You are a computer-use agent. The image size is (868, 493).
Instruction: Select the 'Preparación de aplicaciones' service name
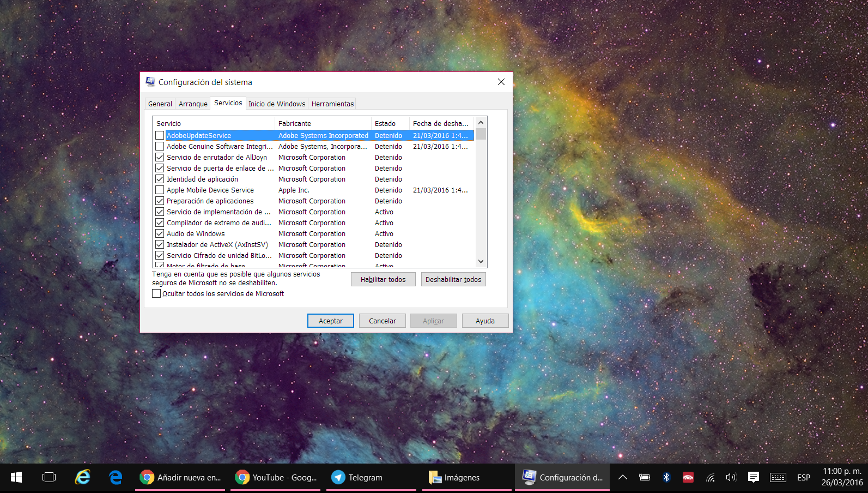(x=210, y=201)
